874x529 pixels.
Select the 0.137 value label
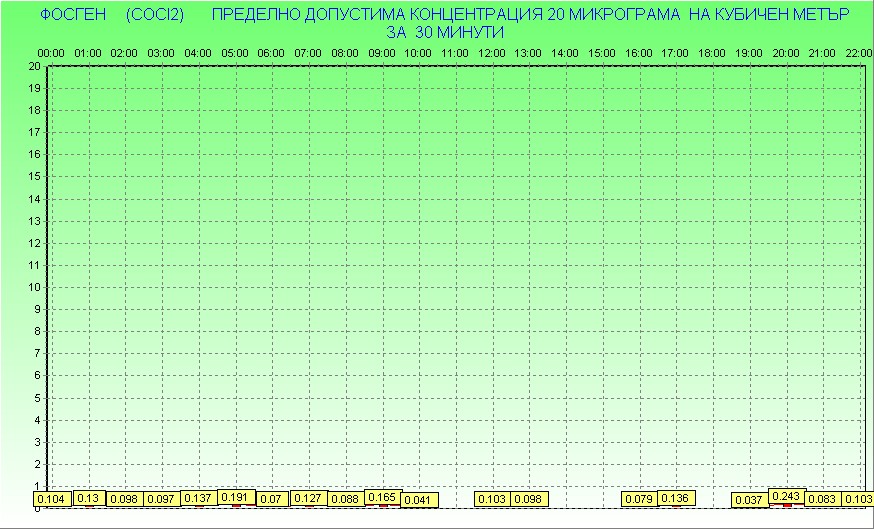198,498
